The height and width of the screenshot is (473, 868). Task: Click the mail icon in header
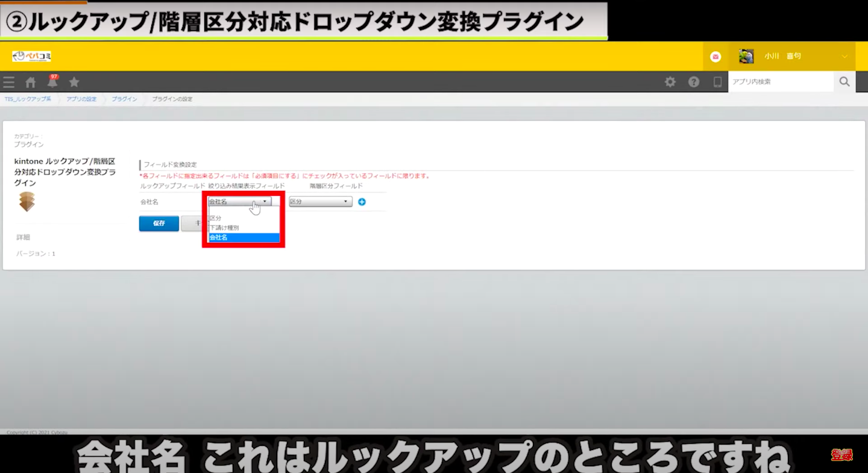pyautogui.click(x=715, y=57)
